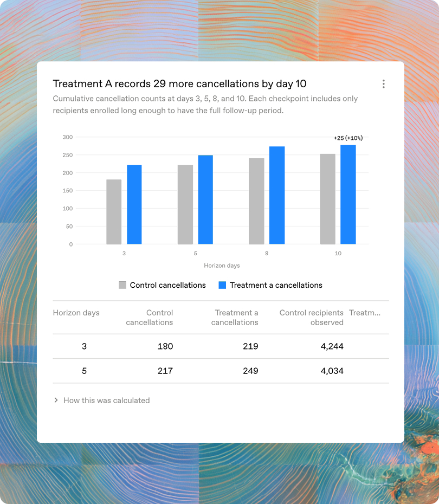Viewport: 439px width, 504px height.
Task: Toggle the blue Treatment a cancellations legend swatch
Action: [222, 285]
